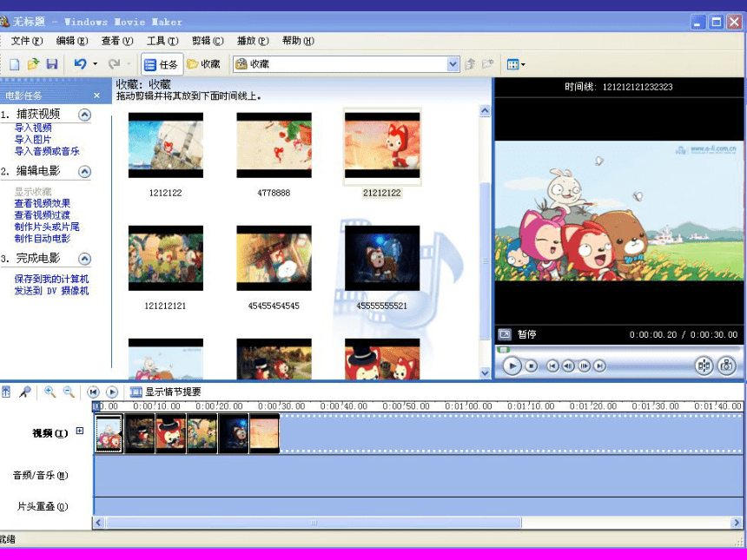
Task: Open the 帮助(H) menu
Action: [x=298, y=41]
